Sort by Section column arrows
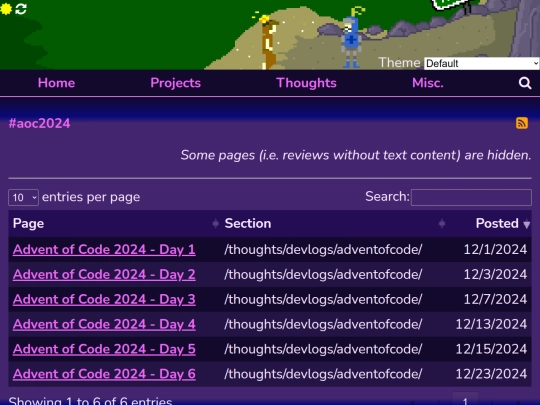This screenshot has height=405, width=540. (x=442, y=224)
